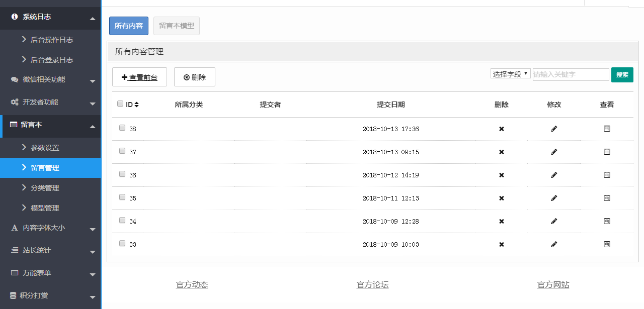Image resolution: width=644 pixels, height=309 pixels.
Task: Sort the table by the ID arrows
Action: coord(136,105)
